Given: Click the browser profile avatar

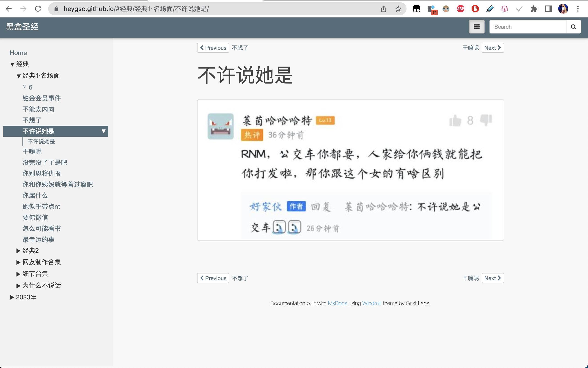Looking at the screenshot, I should tap(563, 9).
